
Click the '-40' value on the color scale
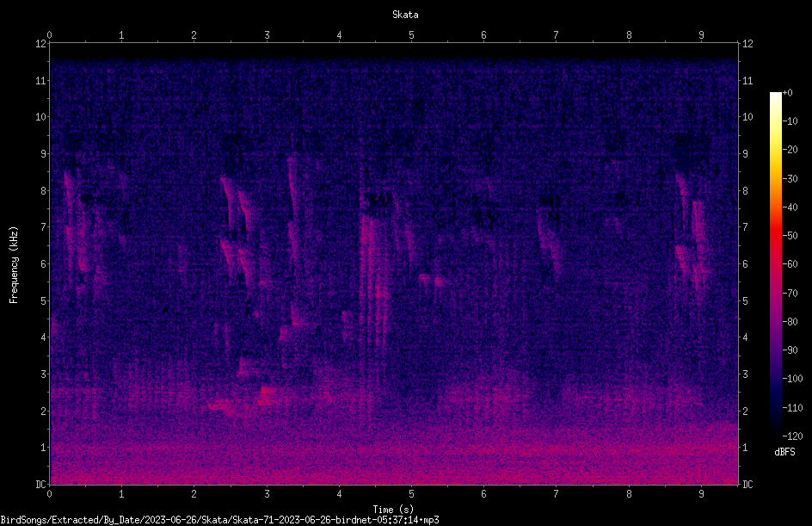tap(790, 207)
